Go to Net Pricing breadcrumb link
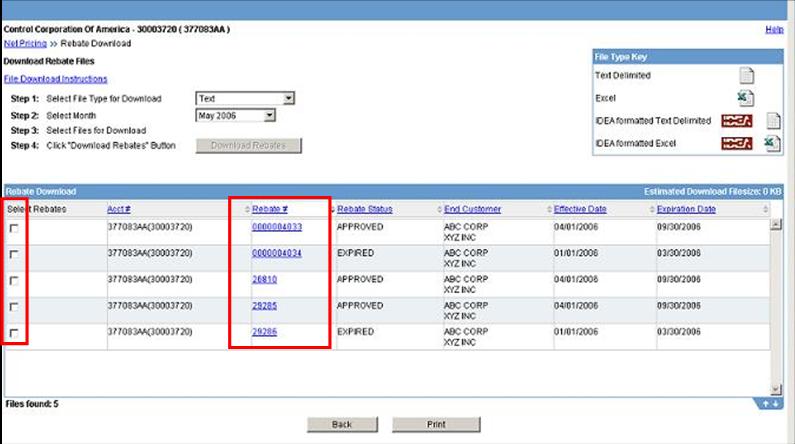The width and height of the screenshot is (795, 444). 25,44
